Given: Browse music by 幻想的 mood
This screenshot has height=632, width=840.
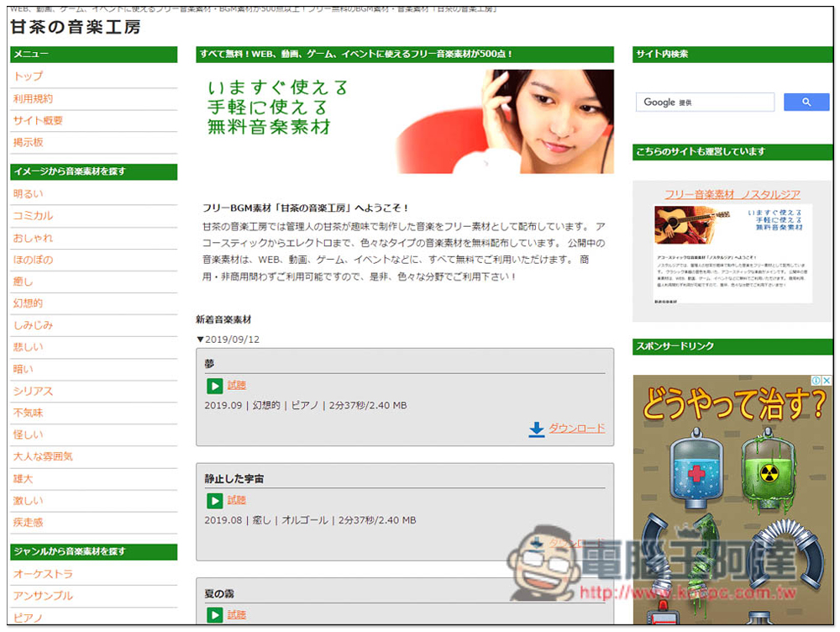Looking at the screenshot, I should coord(28,303).
